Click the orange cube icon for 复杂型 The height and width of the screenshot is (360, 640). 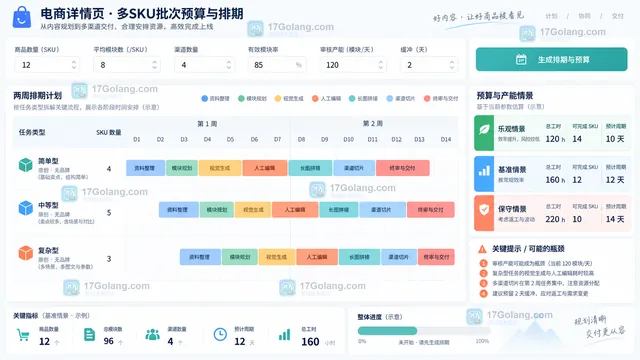click(x=25, y=253)
